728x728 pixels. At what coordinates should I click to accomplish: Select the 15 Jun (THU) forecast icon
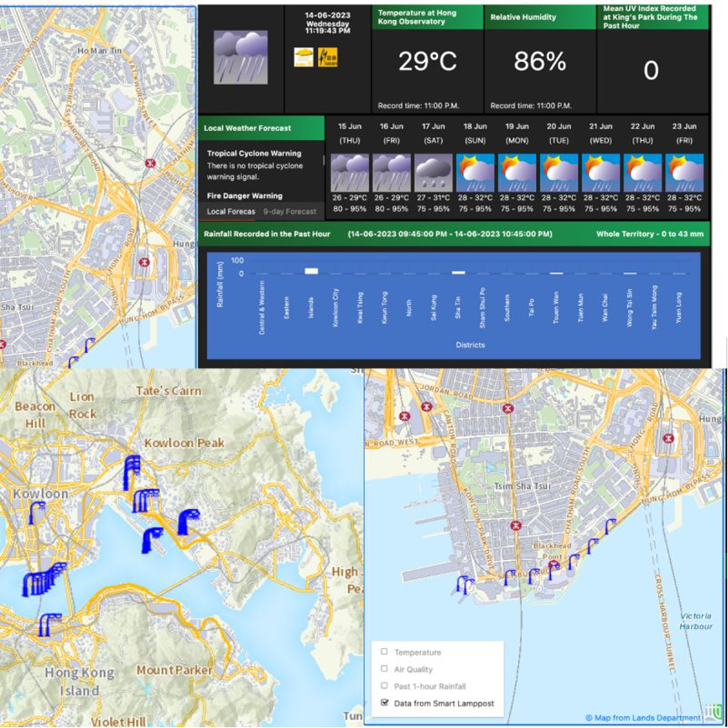click(x=350, y=173)
